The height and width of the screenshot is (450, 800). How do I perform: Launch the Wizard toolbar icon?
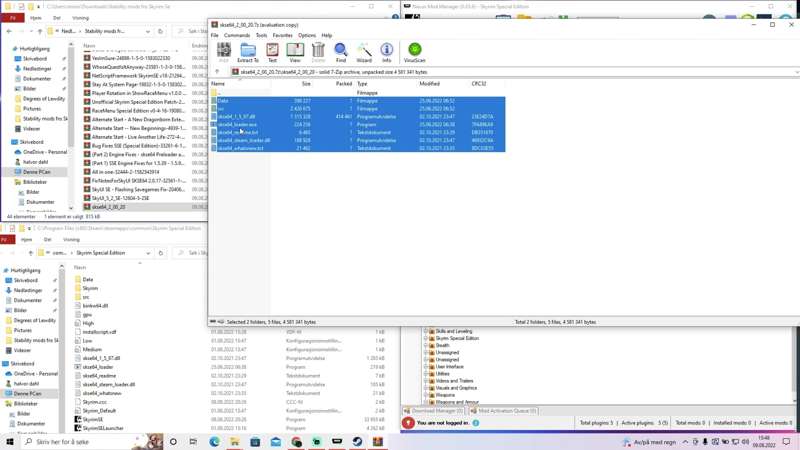tap(364, 52)
